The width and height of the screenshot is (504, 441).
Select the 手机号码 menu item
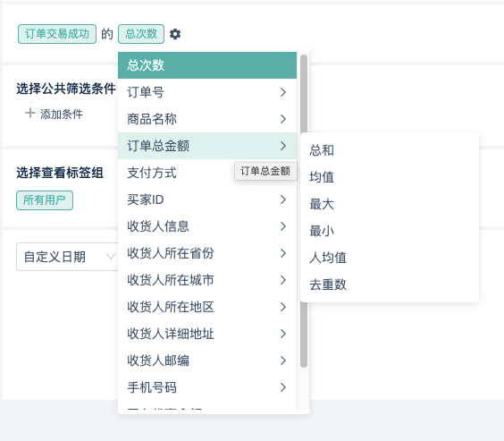point(207,387)
